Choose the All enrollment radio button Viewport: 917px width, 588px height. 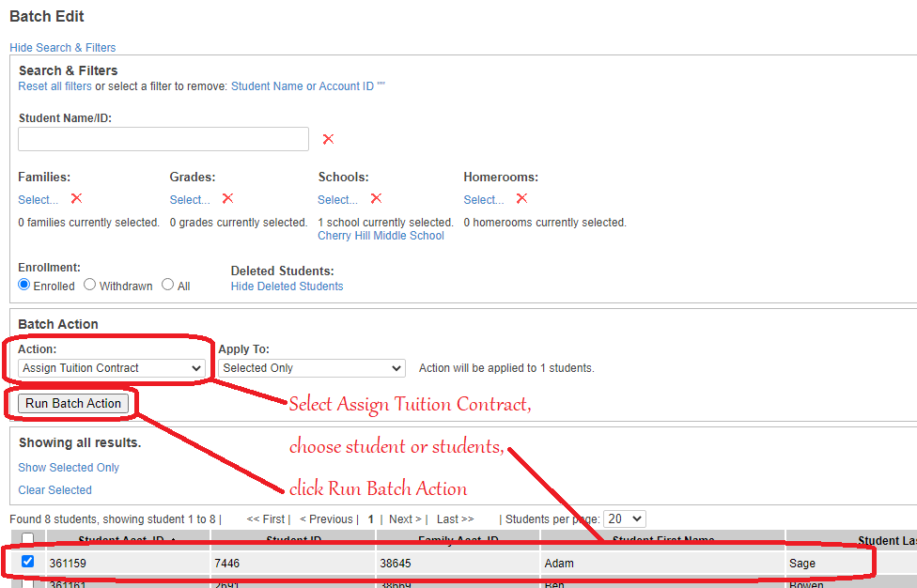167,285
